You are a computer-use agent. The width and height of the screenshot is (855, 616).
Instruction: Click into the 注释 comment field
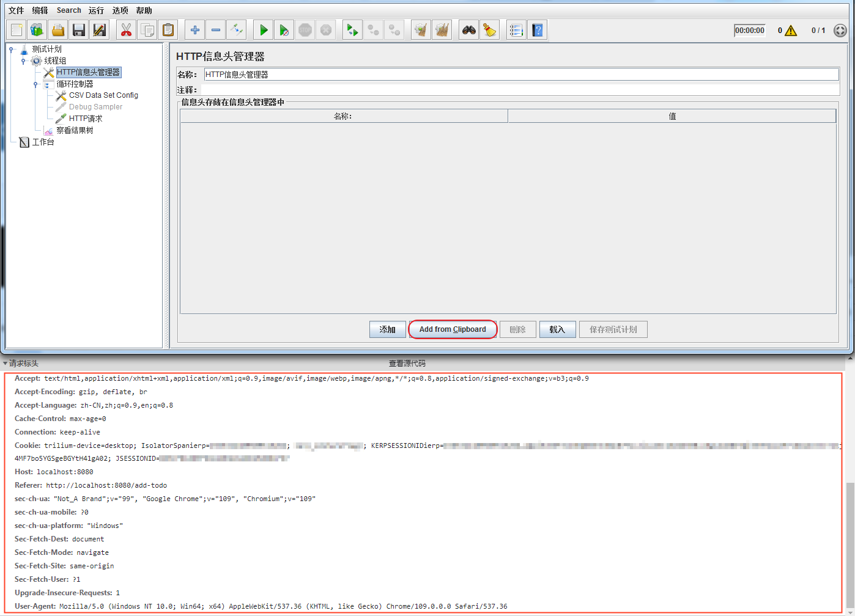click(x=520, y=90)
